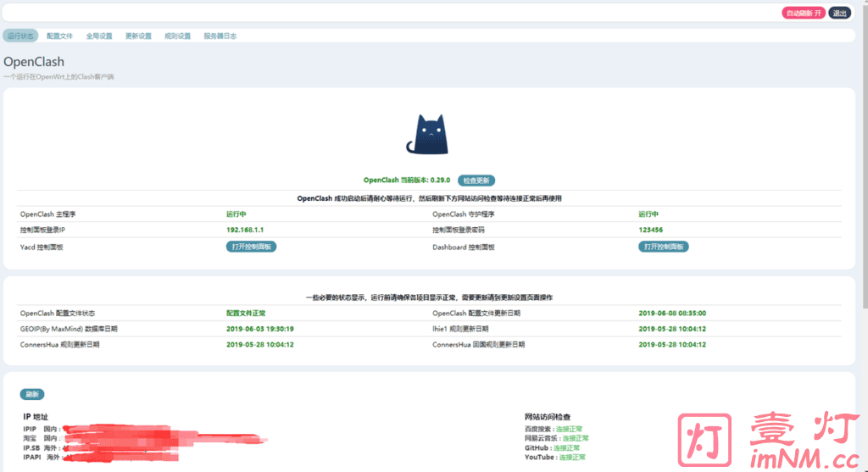
Task: Toggle the 自动刷新 auto-refresh switch
Action: pos(803,13)
